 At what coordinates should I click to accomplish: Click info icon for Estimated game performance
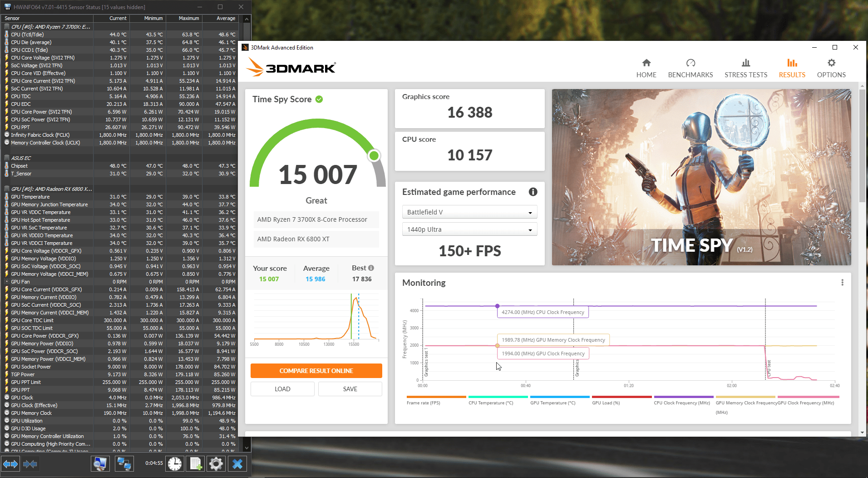533,192
